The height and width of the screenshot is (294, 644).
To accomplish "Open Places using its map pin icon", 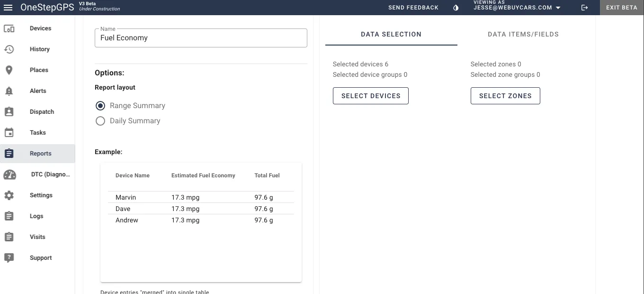I will coord(9,70).
